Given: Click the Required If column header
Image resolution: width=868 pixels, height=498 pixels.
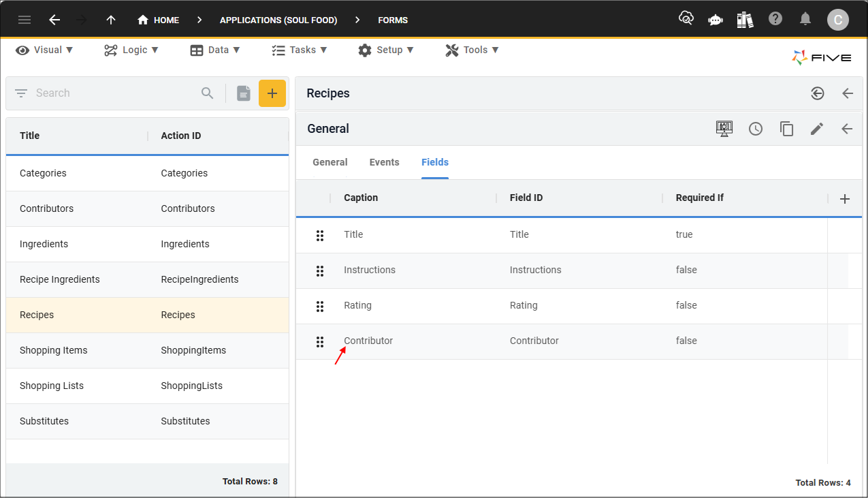Looking at the screenshot, I should (x=700, y=198).
